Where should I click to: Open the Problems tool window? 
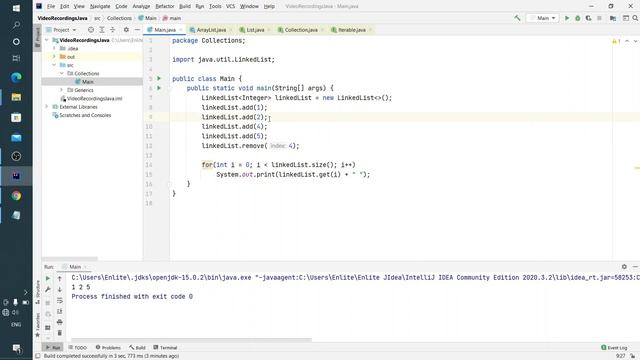108,347
